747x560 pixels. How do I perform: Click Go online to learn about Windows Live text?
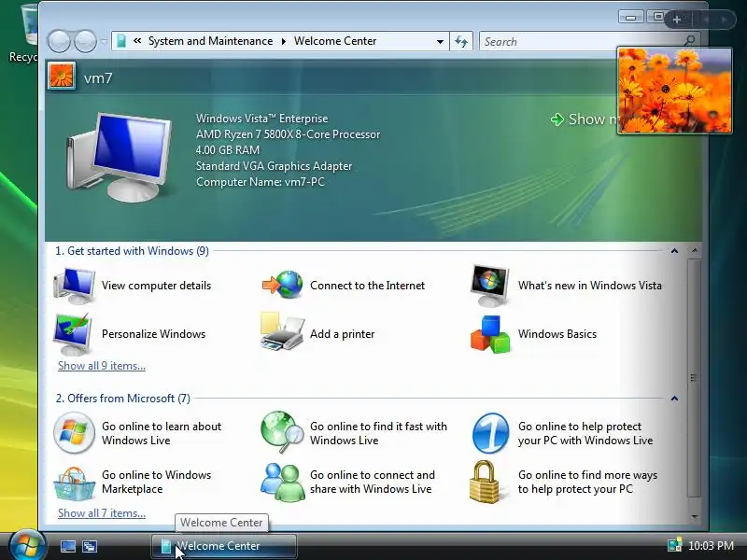tap(162, 433)
